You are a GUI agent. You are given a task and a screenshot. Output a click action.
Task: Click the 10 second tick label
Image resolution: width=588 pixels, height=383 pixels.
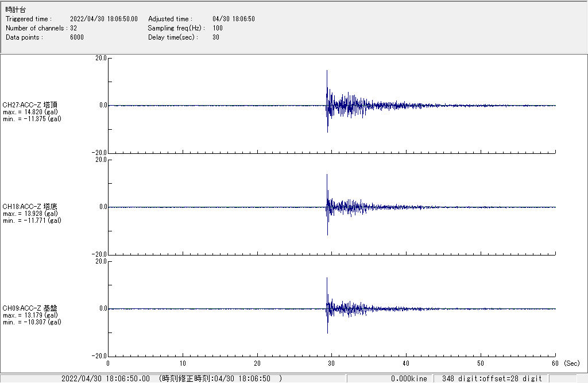point(182,363)
